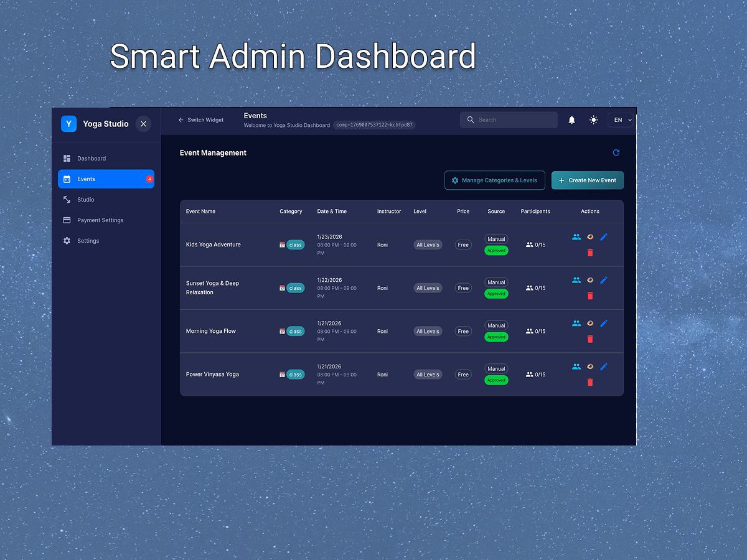Preview Sunset Yoga & Deep Relaxation with eye icon

pos(590,280)
